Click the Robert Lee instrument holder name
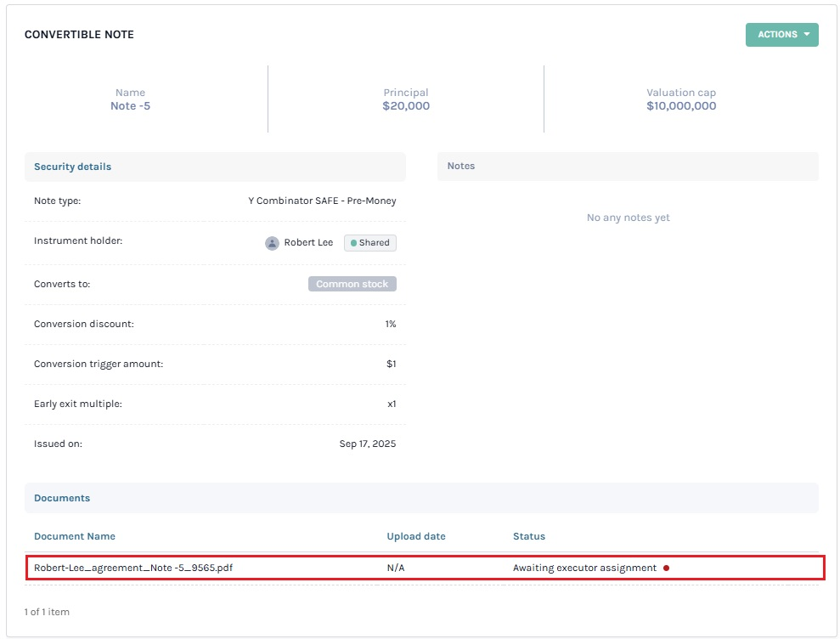This screenshot has width=840, height=639. click(308, 243)
